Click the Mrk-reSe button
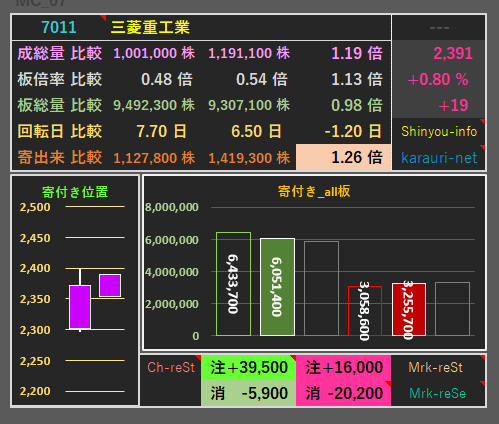This screenshot has height=424, width=499. (x=437, y=393)
